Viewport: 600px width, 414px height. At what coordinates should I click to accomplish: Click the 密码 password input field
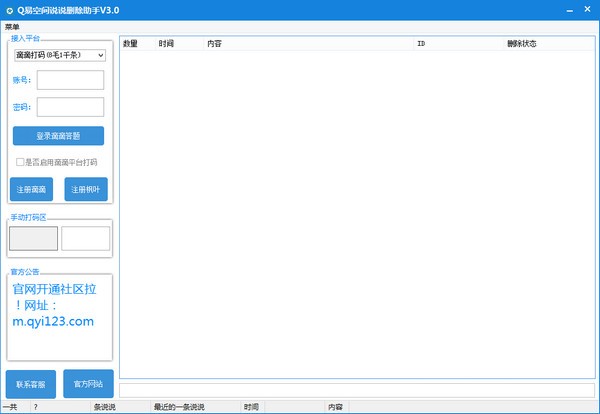[x=70, y=107]
